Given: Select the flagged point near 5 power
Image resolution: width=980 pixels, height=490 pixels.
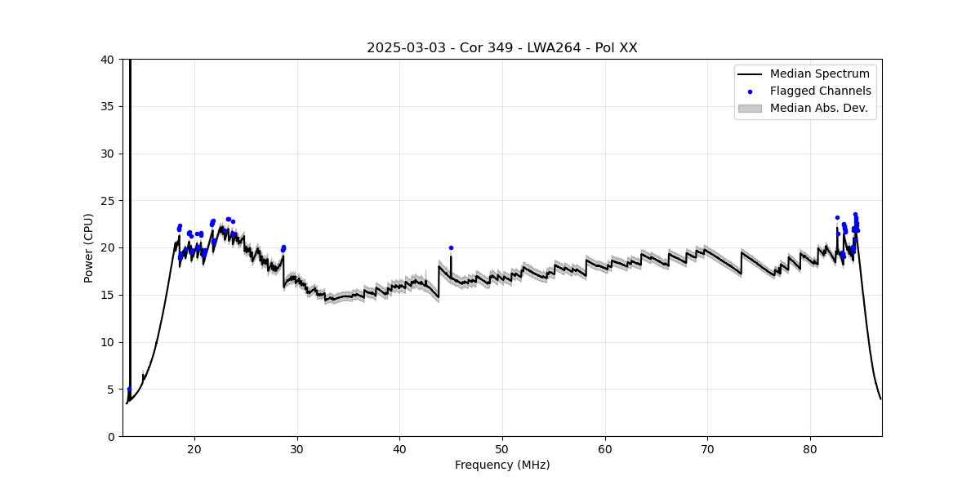Looking at the screenshot, I should (x=129, y=390).
